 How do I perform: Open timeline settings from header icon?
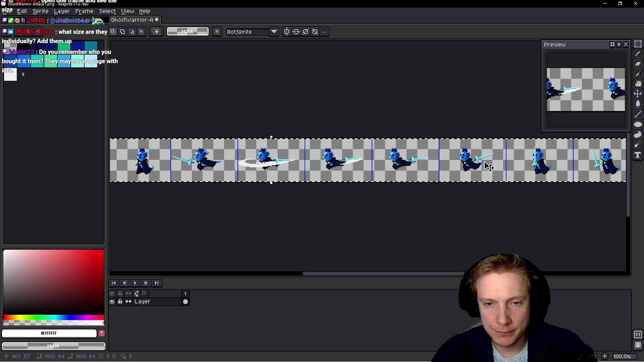136,294
